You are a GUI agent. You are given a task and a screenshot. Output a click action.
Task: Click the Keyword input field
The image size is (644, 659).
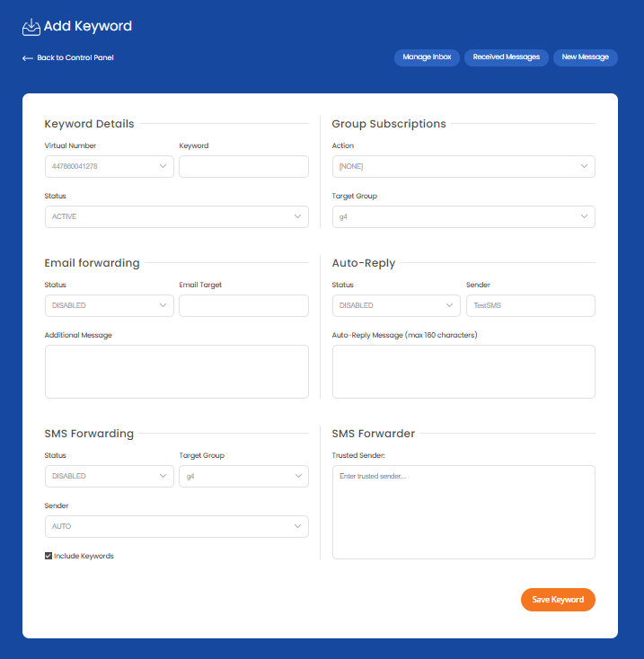pyautogui.click(x=243, y=166)
